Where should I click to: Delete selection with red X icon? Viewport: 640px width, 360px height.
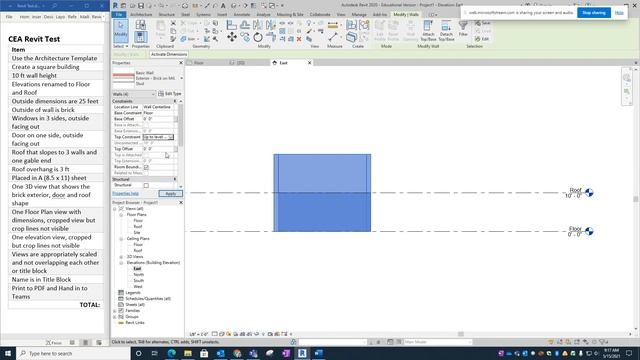tap(299, 39)
